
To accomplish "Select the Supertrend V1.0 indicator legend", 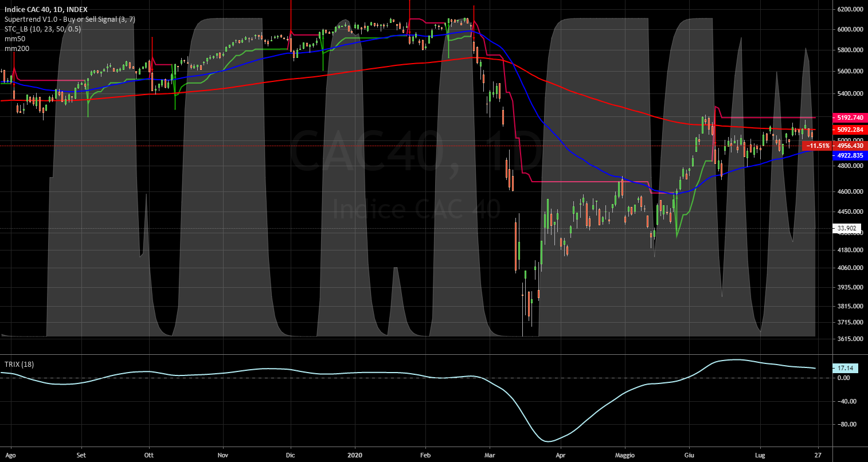I will point(70,19).
